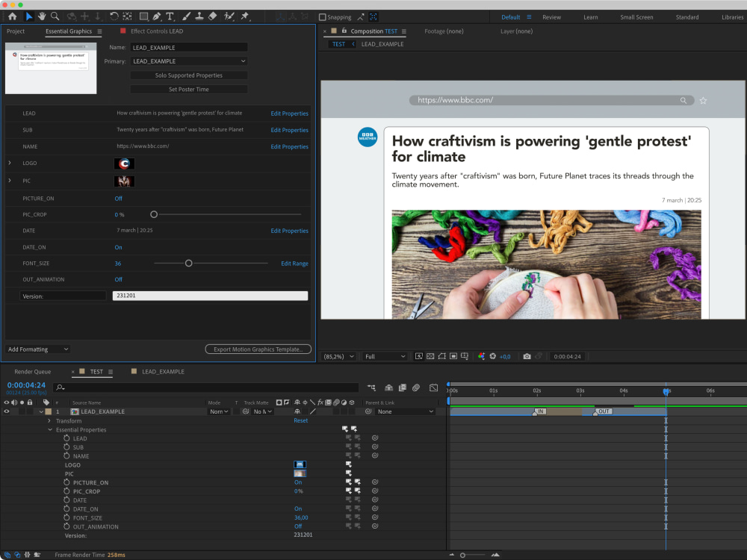Toggle the lock icon on Composition TEST tab
This screenshot has width=747, height=560.
coord(344,31)
